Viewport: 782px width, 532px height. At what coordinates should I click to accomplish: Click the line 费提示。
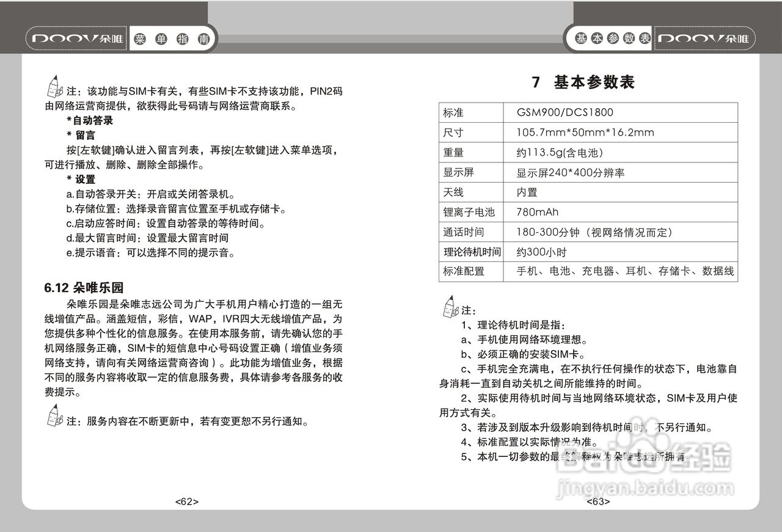(62, 393)
